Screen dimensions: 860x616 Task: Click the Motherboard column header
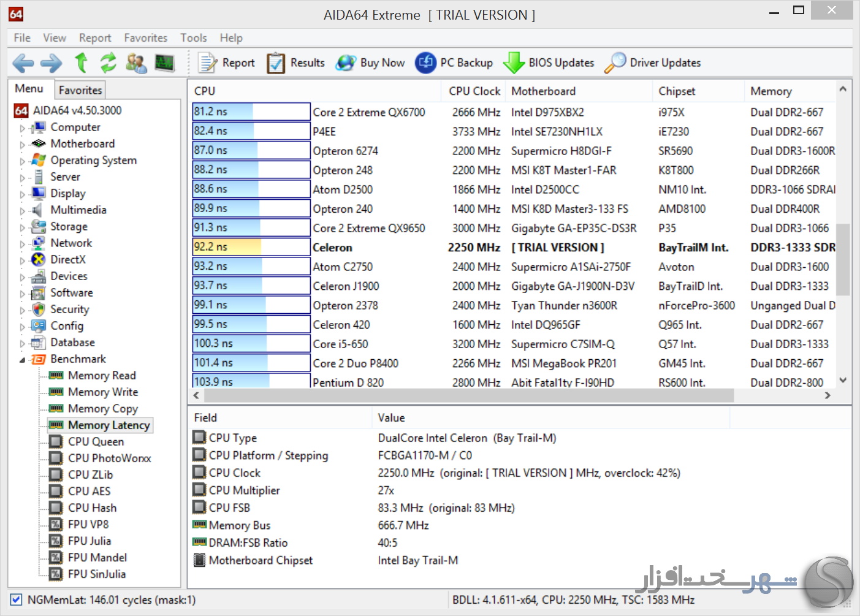coord(579,91)
